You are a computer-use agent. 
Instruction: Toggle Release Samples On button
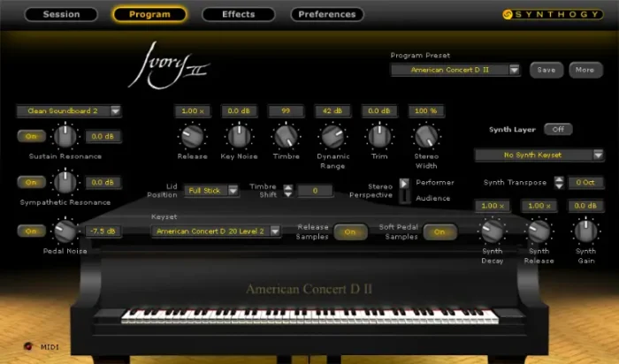click(350, 231)
